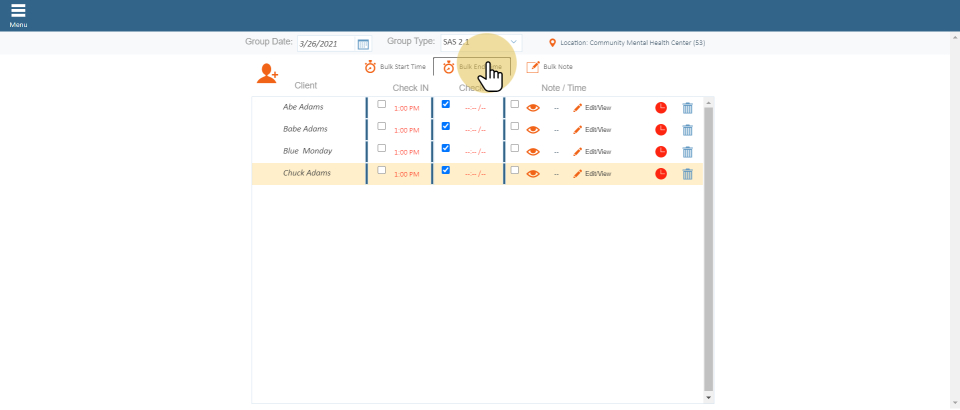
Task: Click the add client person icon
Action: [267, 73]
